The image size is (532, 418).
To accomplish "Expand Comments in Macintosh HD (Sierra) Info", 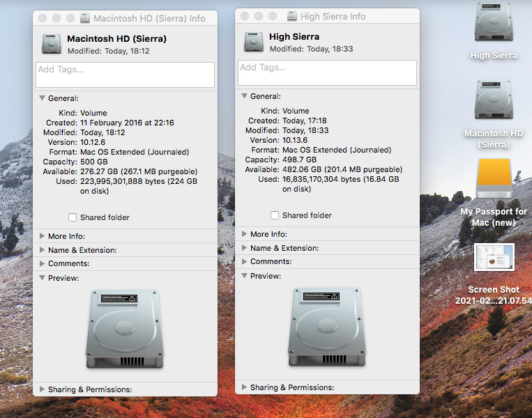I will [x=42, y=263].
